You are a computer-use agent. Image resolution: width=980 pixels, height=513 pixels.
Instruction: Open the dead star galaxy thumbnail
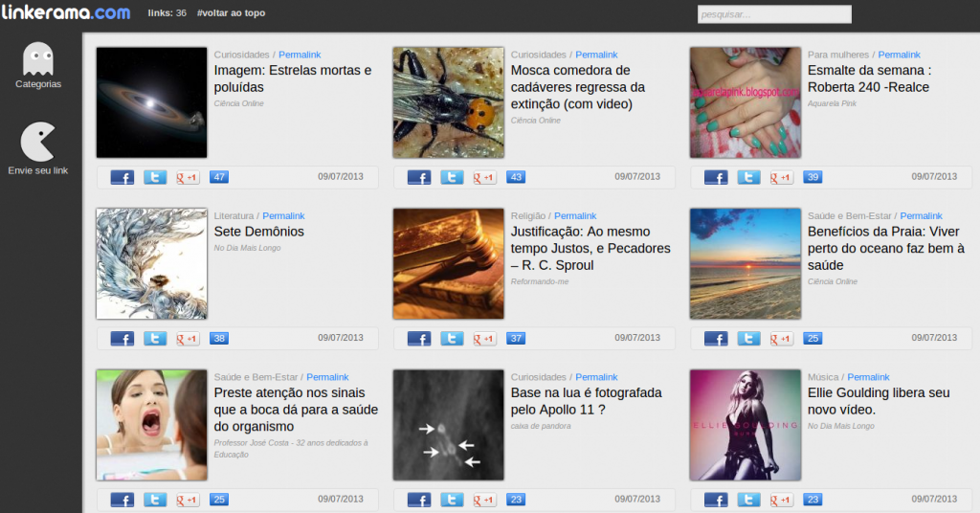pyautogui.click(x=152, y=102)
